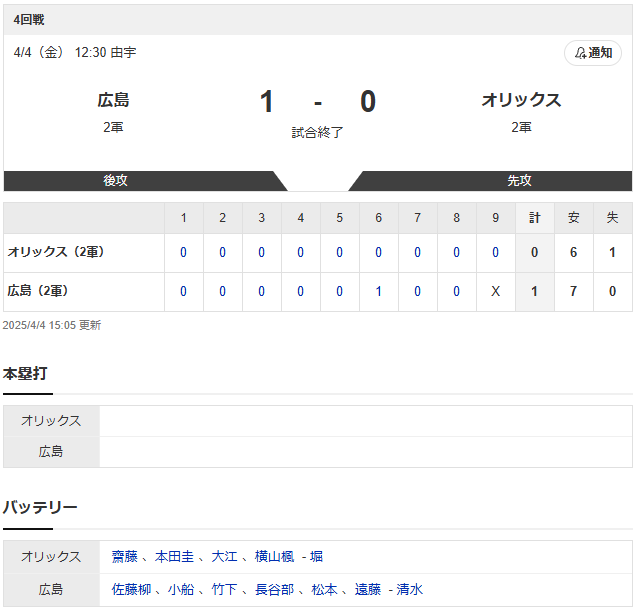Viewport: 634px width, 608px height.
Task: Click the バッテリー section heading
Action: pos(40,507)
